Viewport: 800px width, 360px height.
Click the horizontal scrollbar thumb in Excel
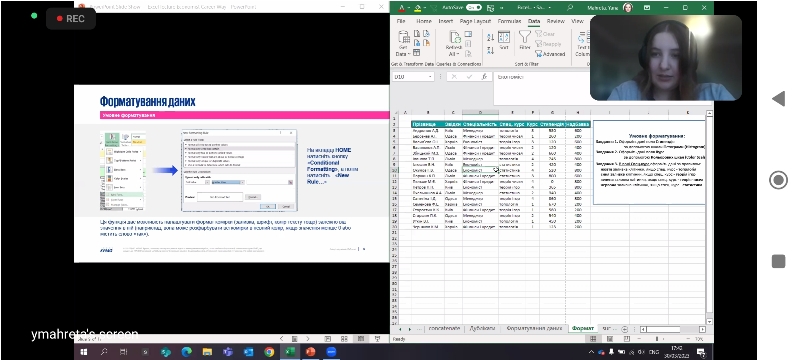pos(663,329)
